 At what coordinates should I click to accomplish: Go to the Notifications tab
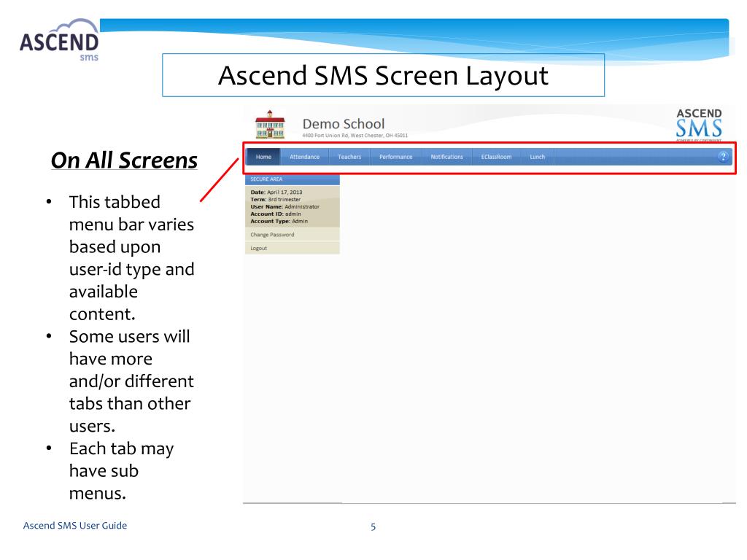click(446, 157)
